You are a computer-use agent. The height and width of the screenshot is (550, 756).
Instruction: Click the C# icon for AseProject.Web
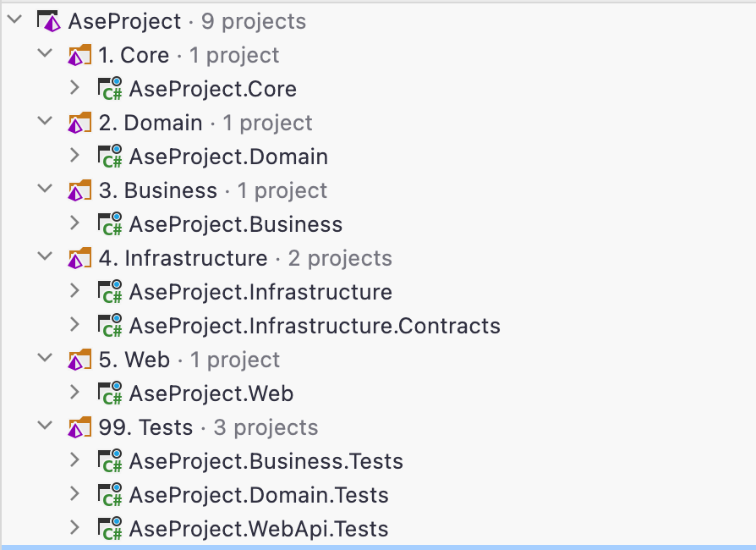(x=107, y=393)
